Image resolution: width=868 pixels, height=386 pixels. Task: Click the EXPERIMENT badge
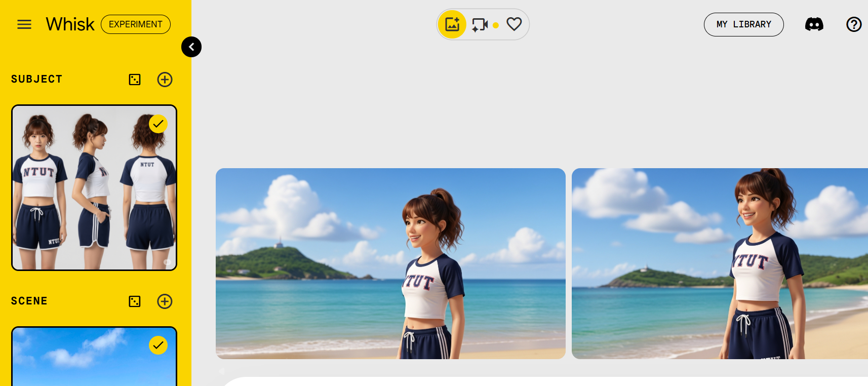point(135,24)
